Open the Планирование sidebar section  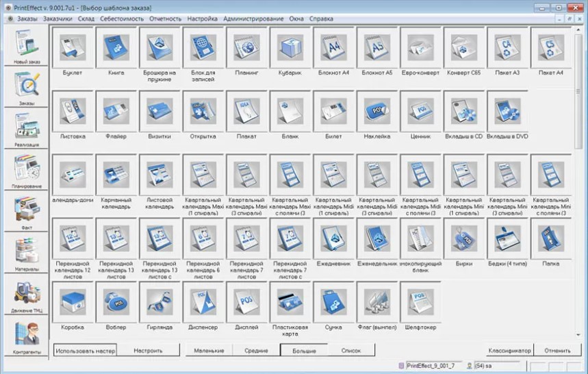[x=26, y=170]
